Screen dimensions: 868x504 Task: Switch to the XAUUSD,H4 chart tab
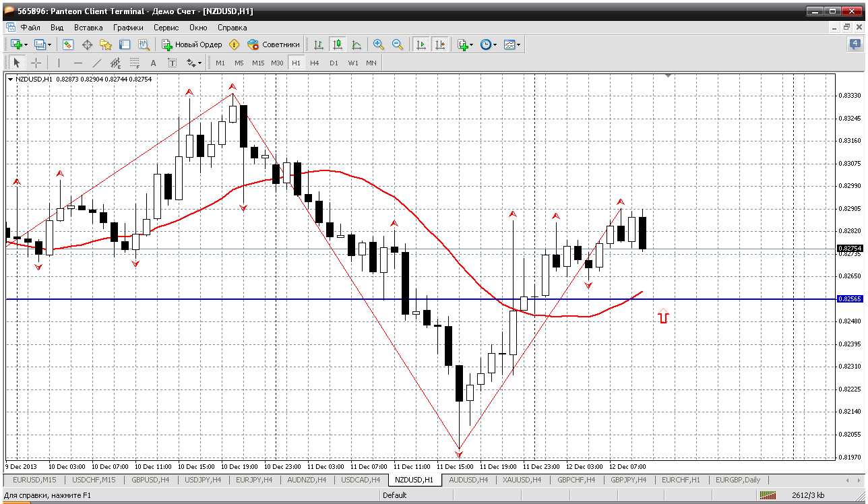[x=522, y=480]
